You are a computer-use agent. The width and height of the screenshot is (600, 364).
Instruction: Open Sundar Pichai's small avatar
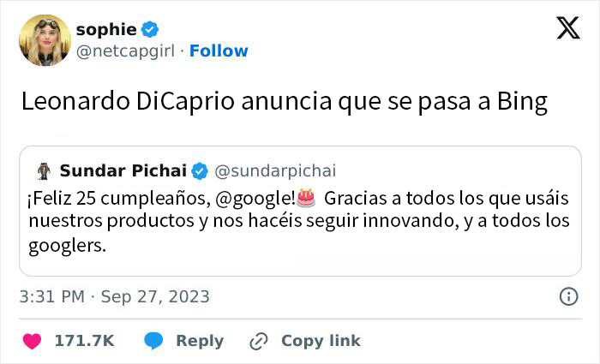40,170
